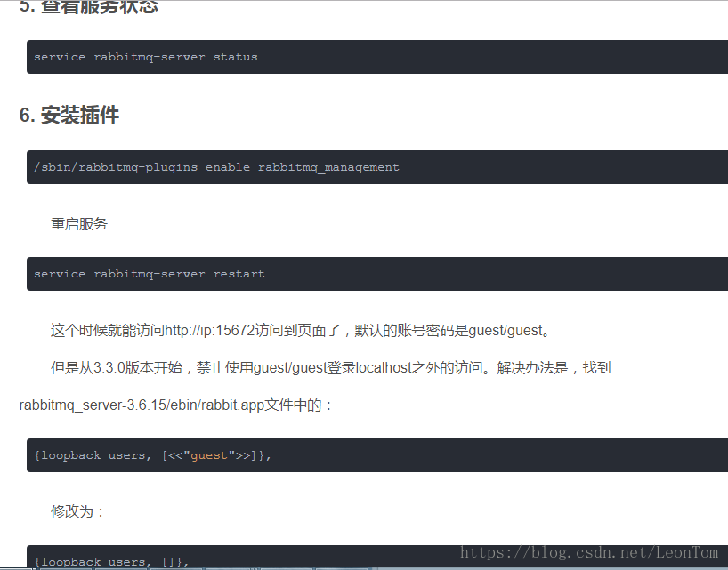Viewport: 728px width, 570px height.
Task: Click the text '修改为：'
Action: (78, 511)
